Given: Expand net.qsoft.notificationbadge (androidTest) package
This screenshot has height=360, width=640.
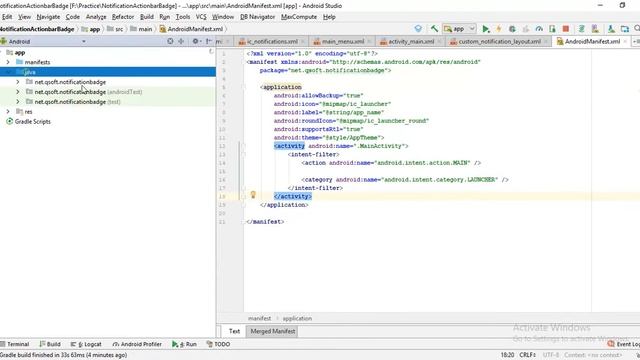Looking at the screenshot, I should [x=18, y=92].
